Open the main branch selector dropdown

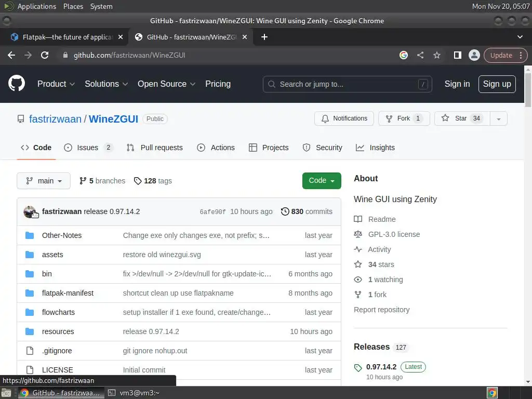(x=44, y=181)
